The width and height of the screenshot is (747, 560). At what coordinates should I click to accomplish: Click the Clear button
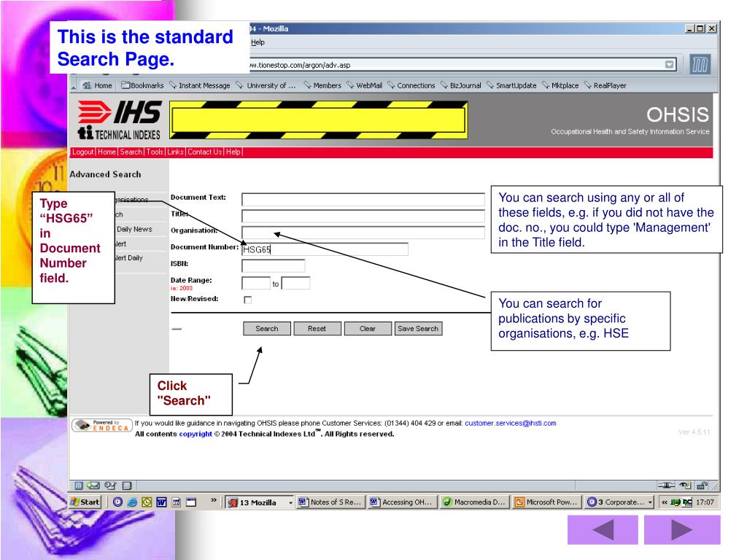point(368,329)
